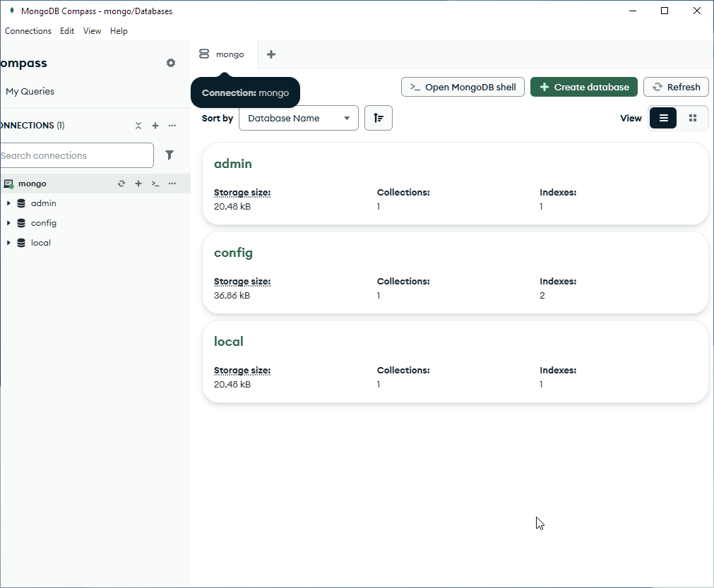Open the config database card

[456, 272]
